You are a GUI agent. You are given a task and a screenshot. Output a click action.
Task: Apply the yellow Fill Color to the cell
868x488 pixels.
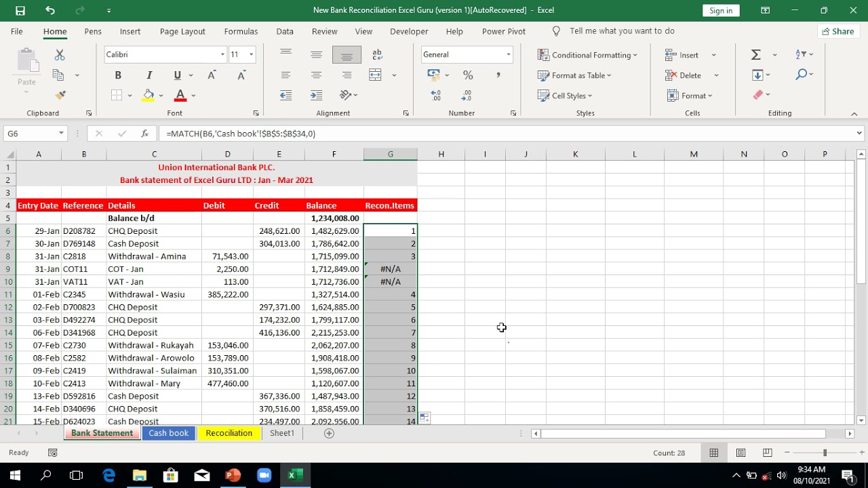point(149,95)
